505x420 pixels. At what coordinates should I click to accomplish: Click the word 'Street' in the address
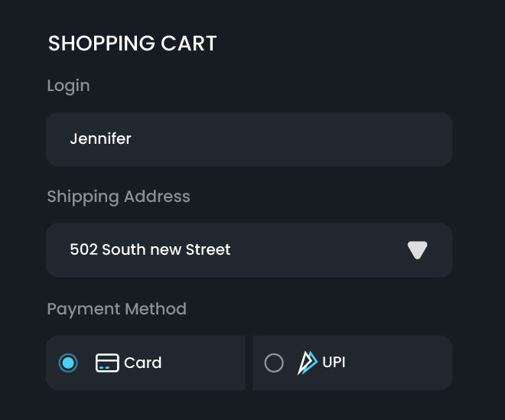[207, 249]
